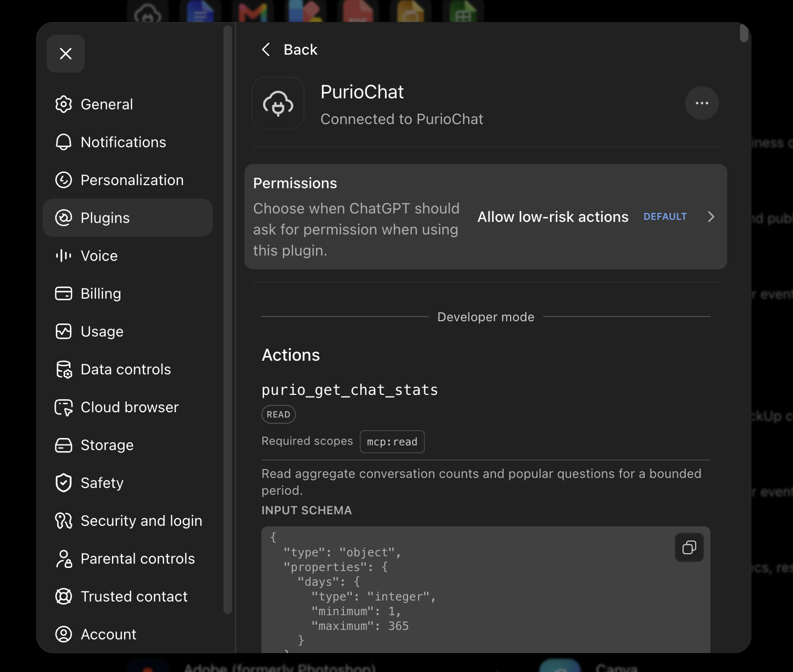Viewport: 793px width, 672px height.
Task: Click the green spreadsheet icon in the background window
Action: point(463,13)
